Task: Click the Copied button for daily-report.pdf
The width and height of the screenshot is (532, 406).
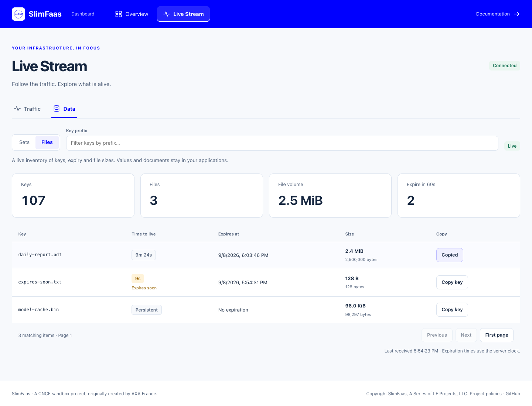Action: [x=450, y=255]
